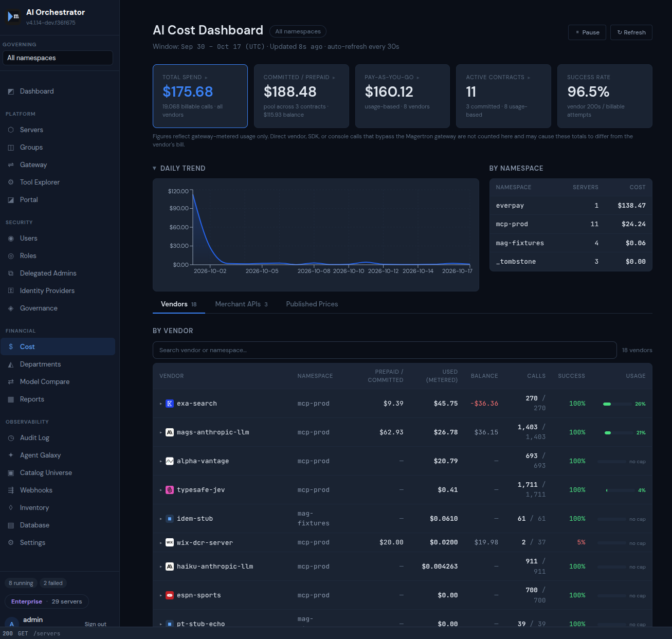Screen dimensions: 672x639
Task: Click the Governance diamond icon
Action: [11, 308]
